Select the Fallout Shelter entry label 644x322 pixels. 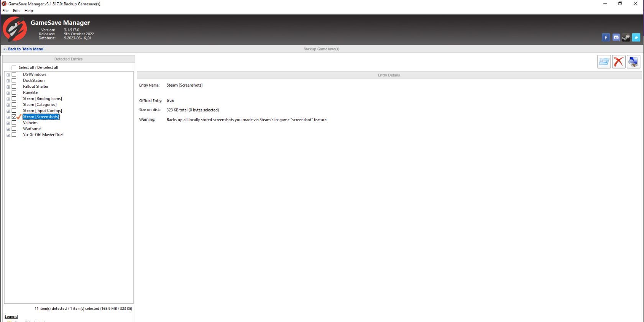[x=36, y=86]
